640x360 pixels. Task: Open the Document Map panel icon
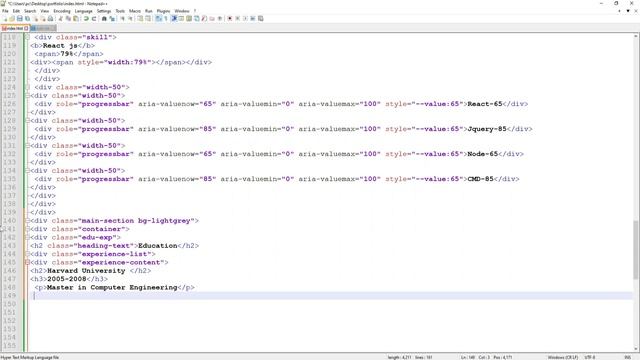click(x=189, y=18)
